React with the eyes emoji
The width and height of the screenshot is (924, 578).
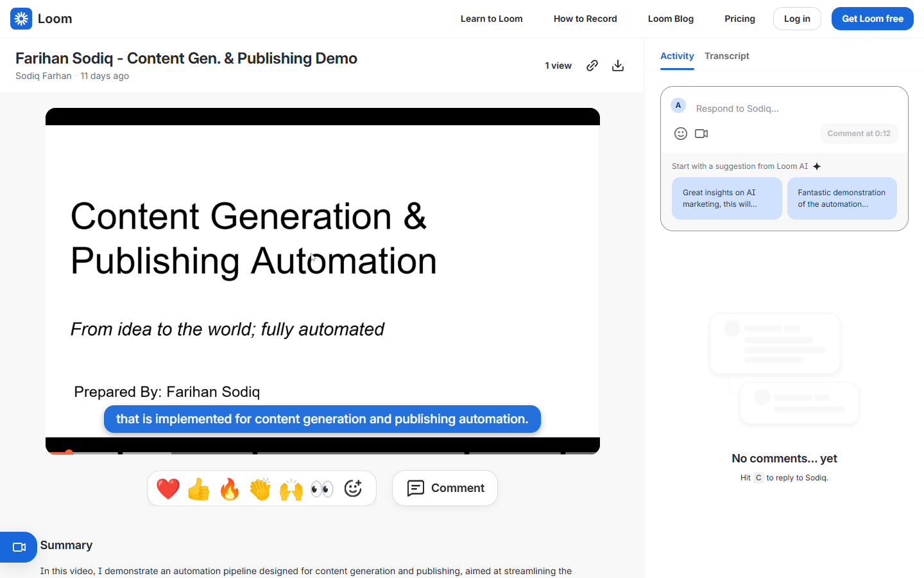click(x=322, y=489)
